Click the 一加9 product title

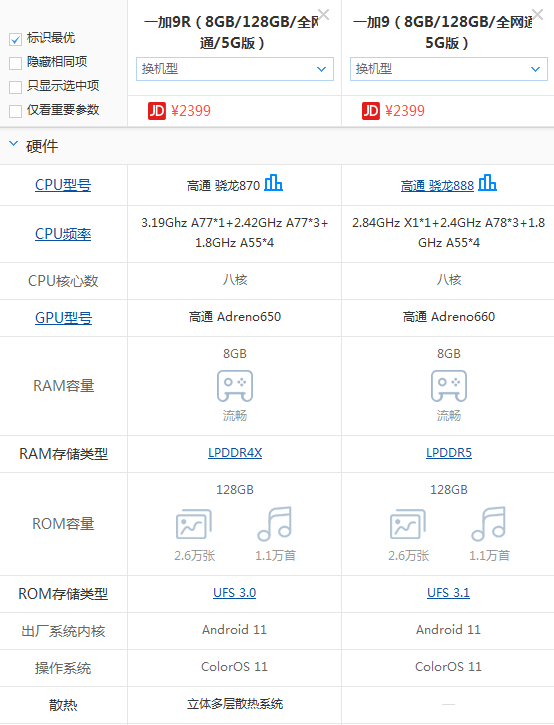[444, 32]
